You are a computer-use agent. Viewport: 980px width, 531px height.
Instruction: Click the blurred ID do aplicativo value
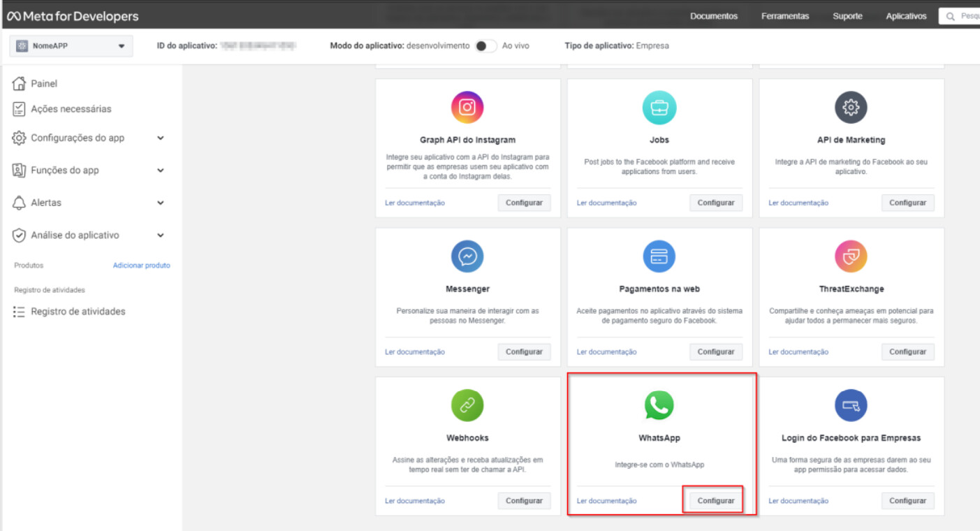(x=258, y=45)
